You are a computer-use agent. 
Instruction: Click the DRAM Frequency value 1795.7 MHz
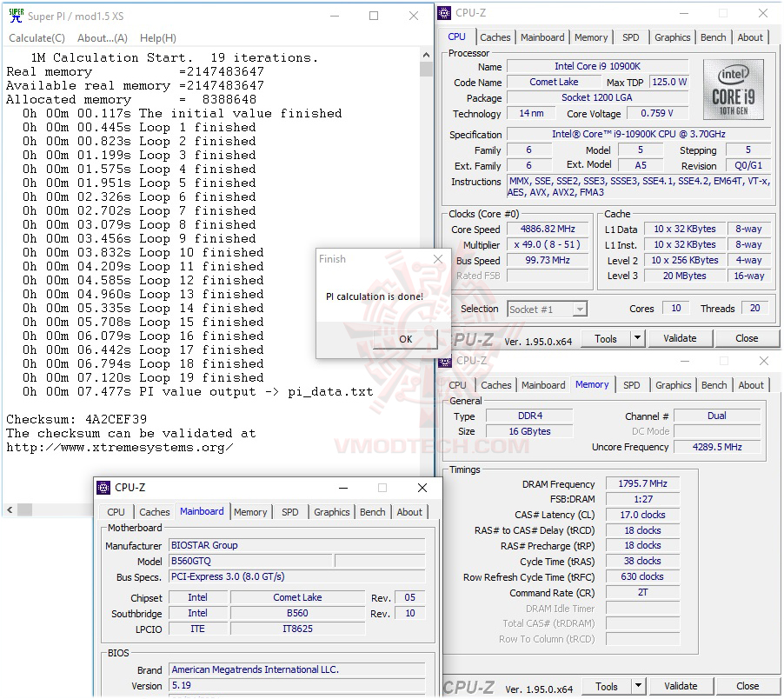click(x=642, y=484)
